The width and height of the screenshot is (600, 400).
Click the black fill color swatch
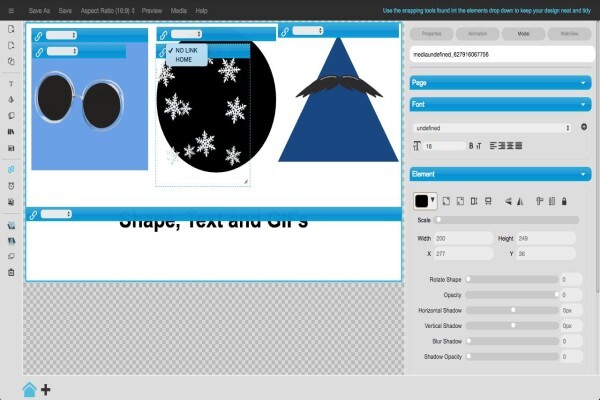point(422,201)
